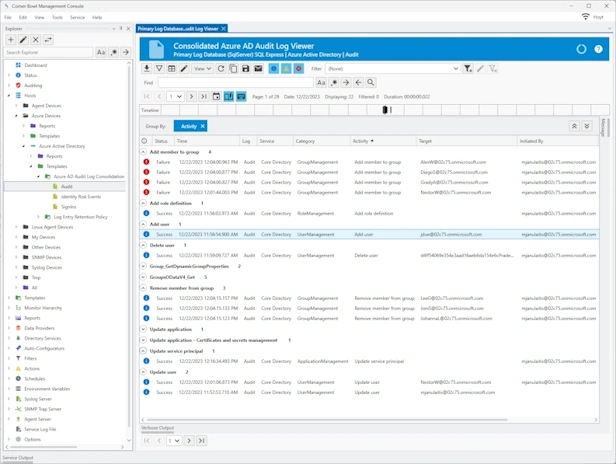The width and height of the screenshot is (616, 464).
Task: Click the magnifier search icon
Action: click(370, 83)
